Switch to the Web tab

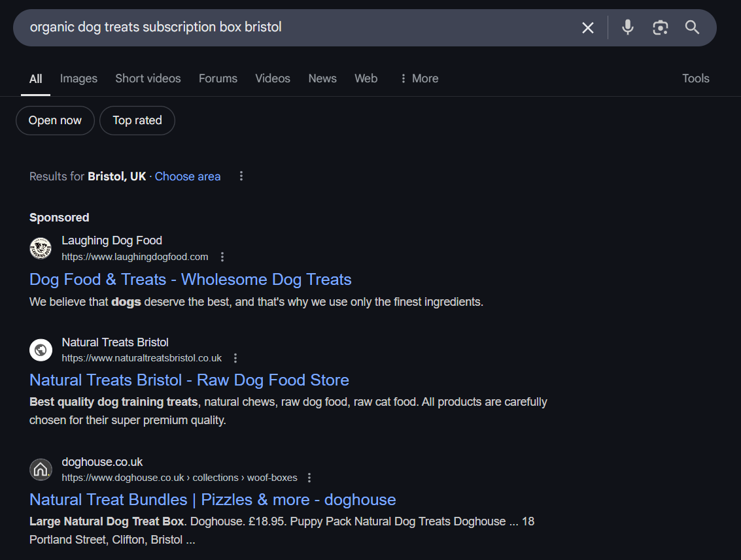(x=366, y=78)
